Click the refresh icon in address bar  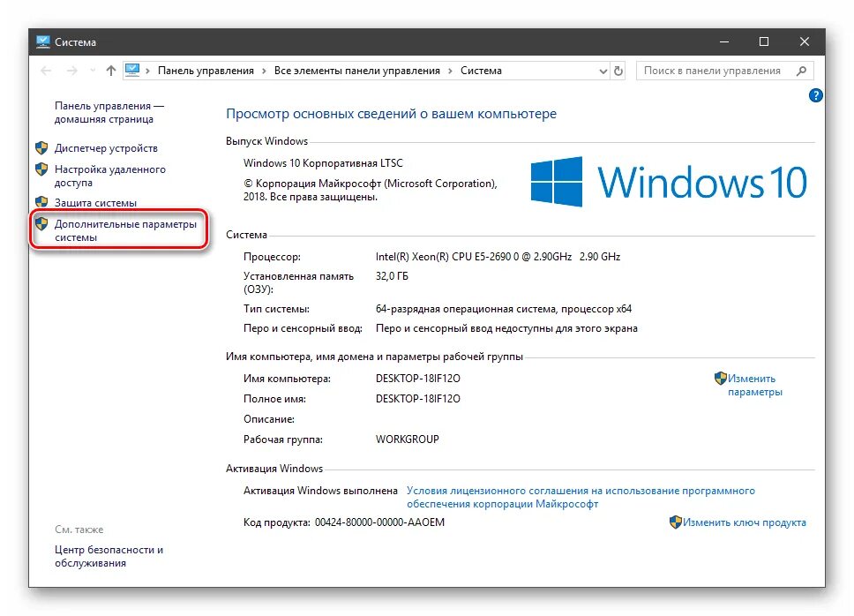(618, 71)
